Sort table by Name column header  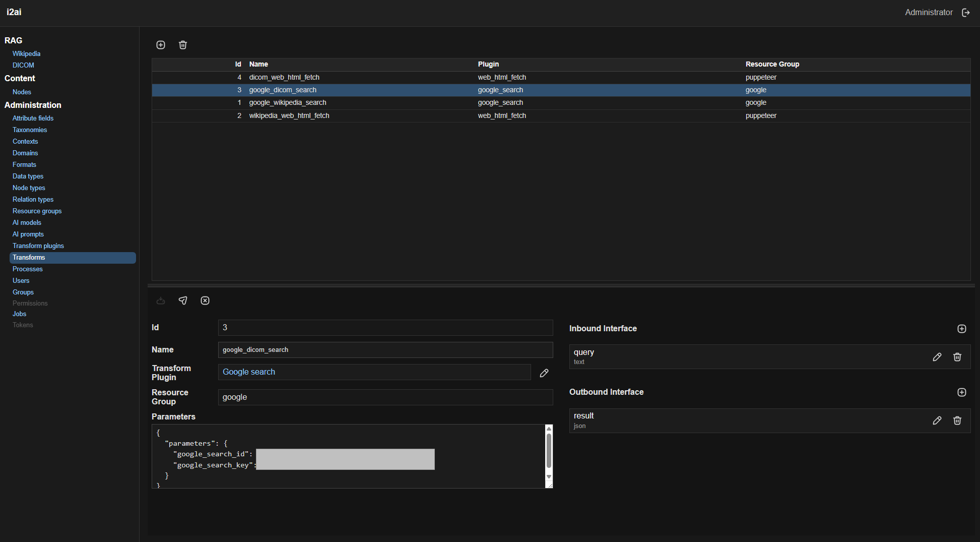click(x=258, y=64)
